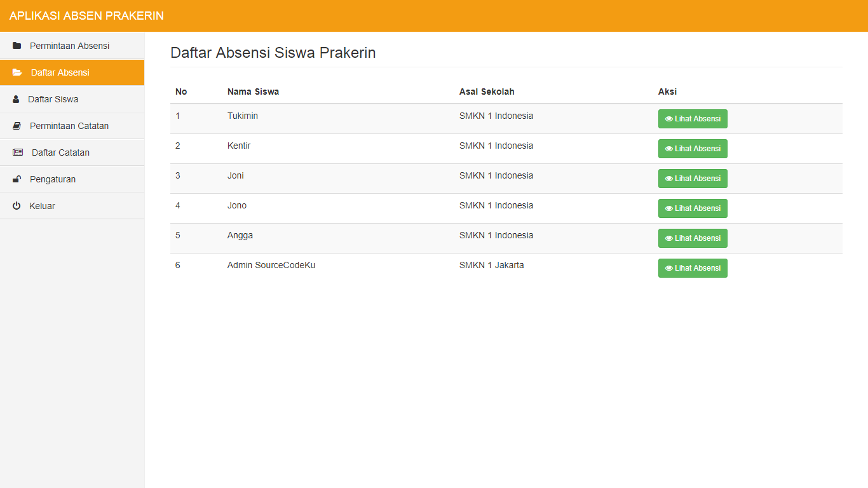
Task: Click the eye icon in Admin SourceCodeKu's row
Action: (x=668, y=268)
